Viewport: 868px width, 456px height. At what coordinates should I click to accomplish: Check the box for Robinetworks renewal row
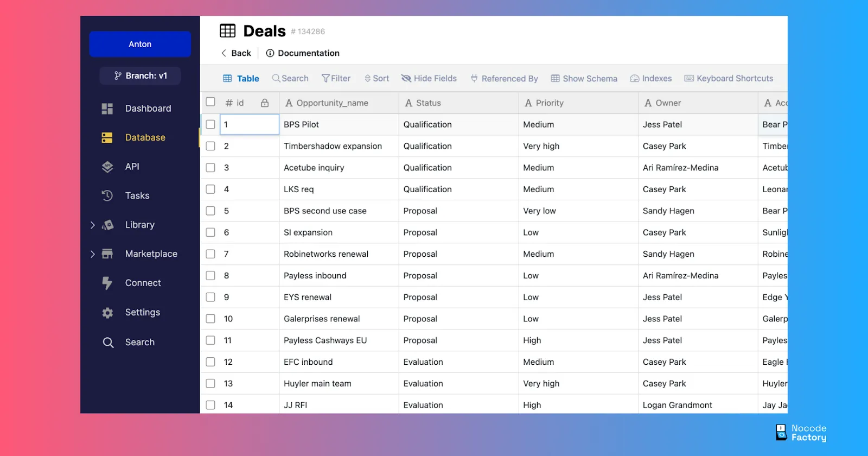pyautogui.click(x=210, y=254)
